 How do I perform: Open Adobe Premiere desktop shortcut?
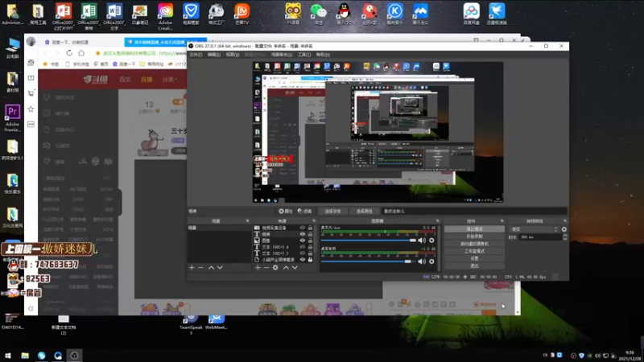point(12,117)
